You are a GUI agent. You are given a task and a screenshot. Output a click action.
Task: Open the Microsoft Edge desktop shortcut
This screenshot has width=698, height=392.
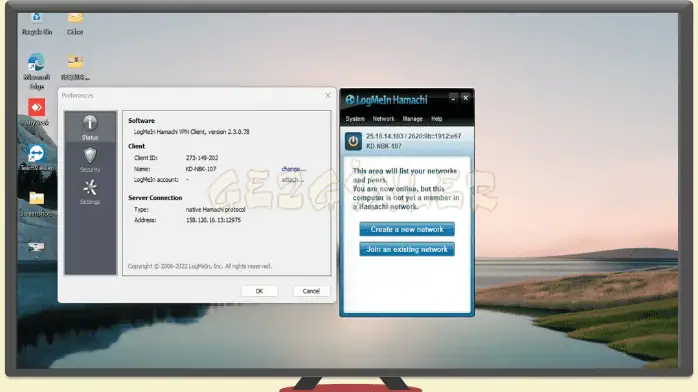click(x=37, y=71)
